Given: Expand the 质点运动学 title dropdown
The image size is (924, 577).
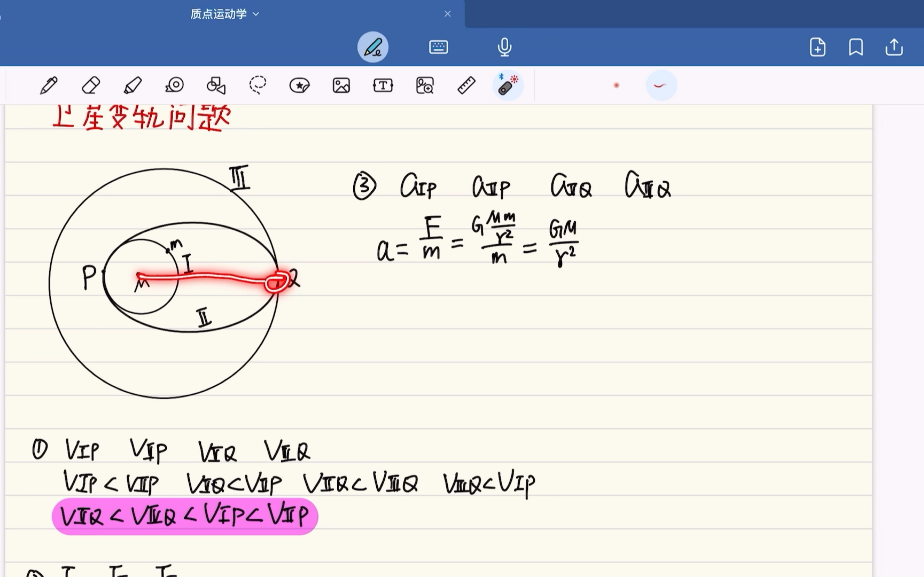Looking at the screenshot, I should coord(256,14).
